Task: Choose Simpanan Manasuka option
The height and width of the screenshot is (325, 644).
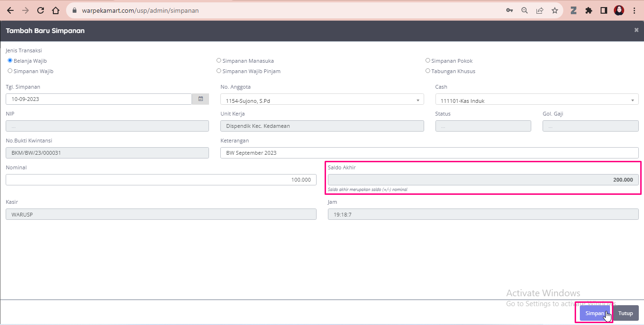Action: pos(218,61)
